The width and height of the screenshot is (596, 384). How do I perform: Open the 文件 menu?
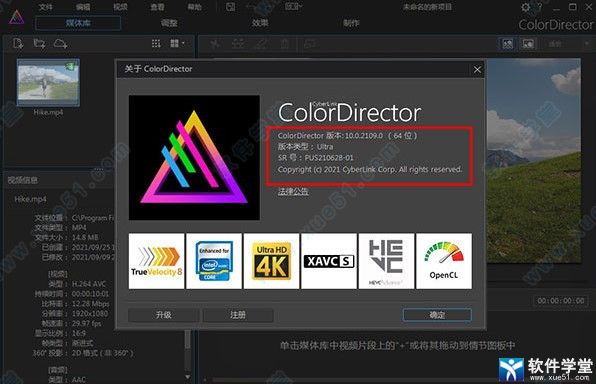point(46,7)
